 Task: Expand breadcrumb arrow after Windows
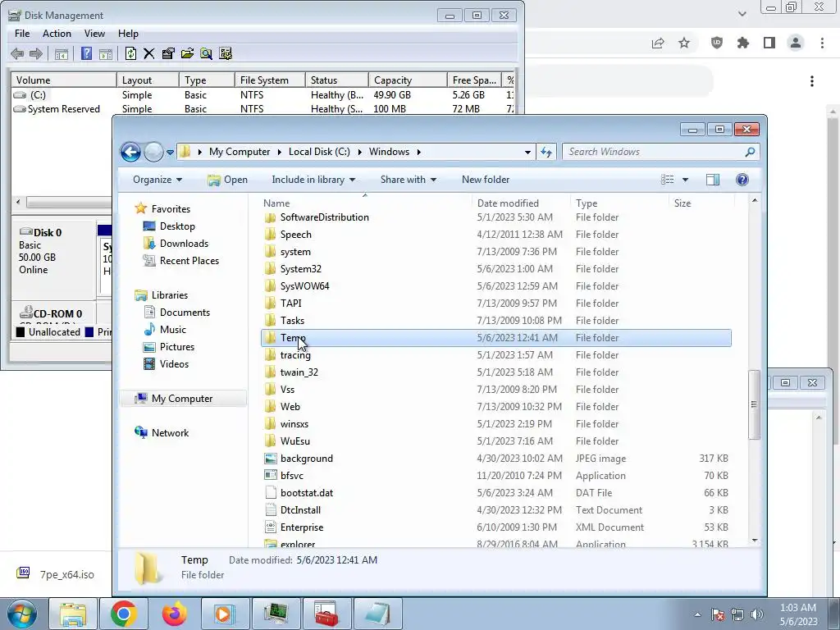click(x=419, y=152)
